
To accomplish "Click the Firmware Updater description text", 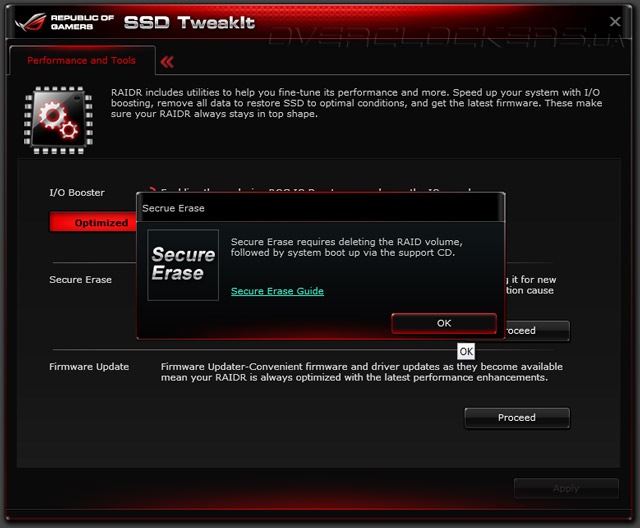I will (x=362, y=372).
